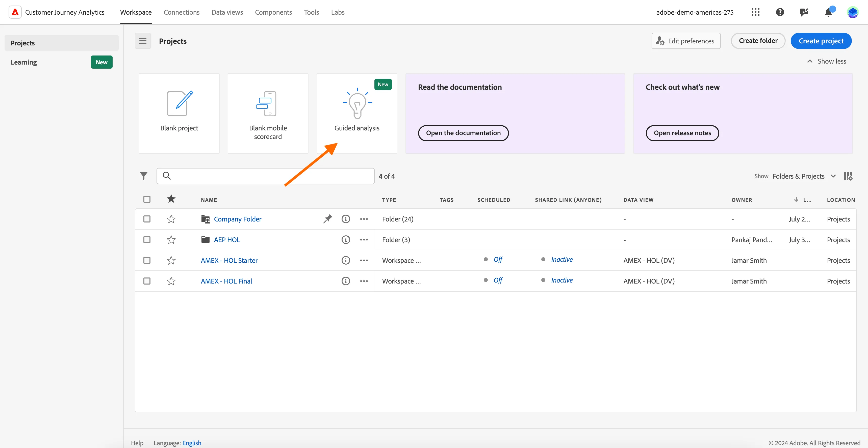The image size is (868, 448).
Task: Open more options for Company Folder
Action: tap(364, 219)
